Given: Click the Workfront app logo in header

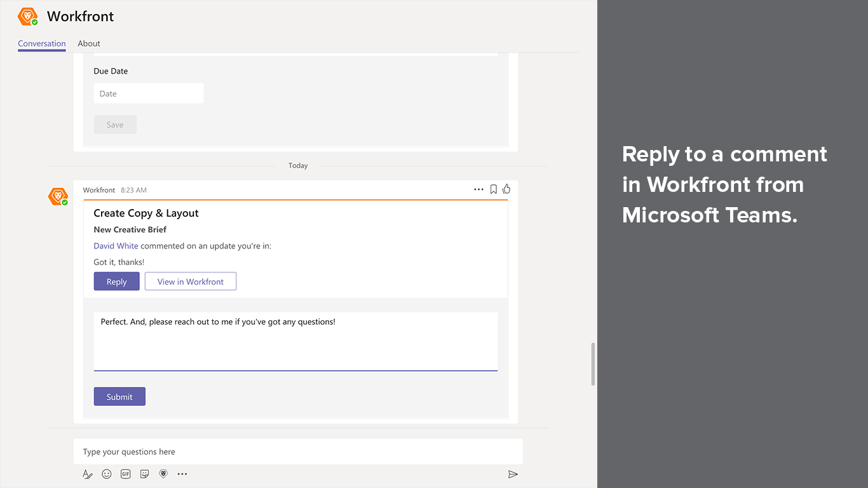Looking at the screenshot, I should [28, 17].
